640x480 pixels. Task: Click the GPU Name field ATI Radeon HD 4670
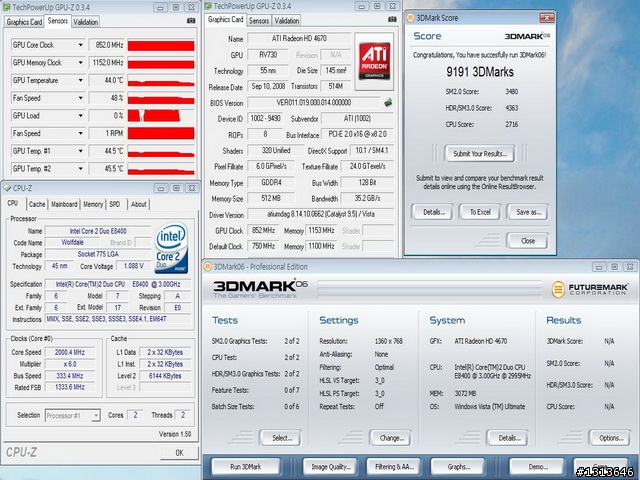(x=299, y=38)
